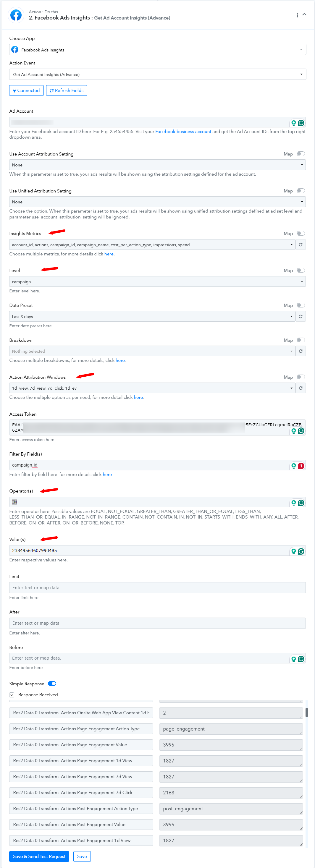The image size is (315, 868).
Task: Open the Date Preset dropdown
Action: coord(152,316)
